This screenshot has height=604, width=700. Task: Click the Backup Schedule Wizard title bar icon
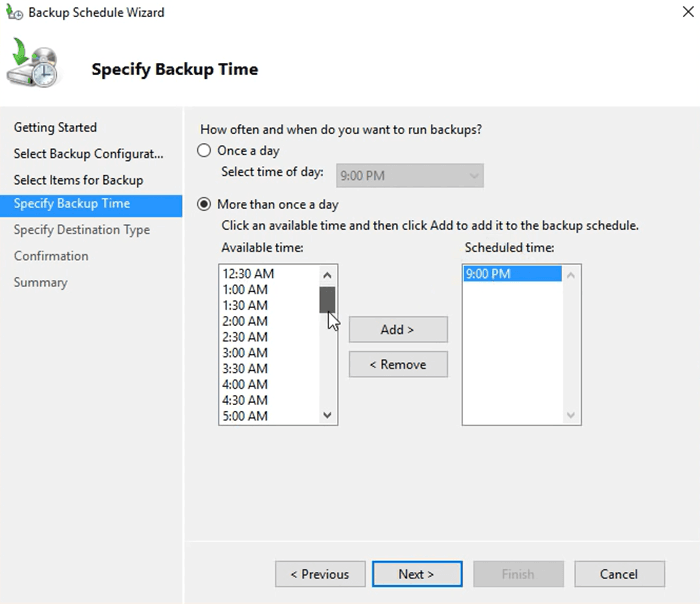[x=12, y=13]
